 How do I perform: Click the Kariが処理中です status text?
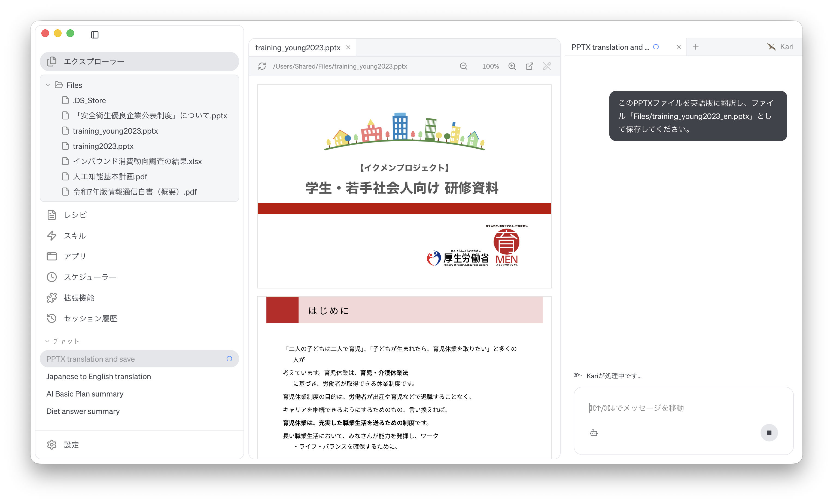click(x=614, y=376)
